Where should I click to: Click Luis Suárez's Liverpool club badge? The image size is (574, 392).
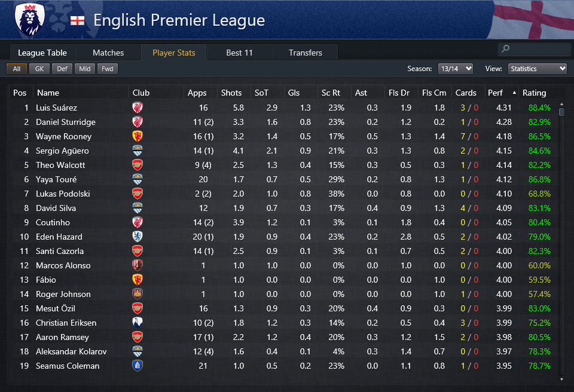(x=138, y=108)
